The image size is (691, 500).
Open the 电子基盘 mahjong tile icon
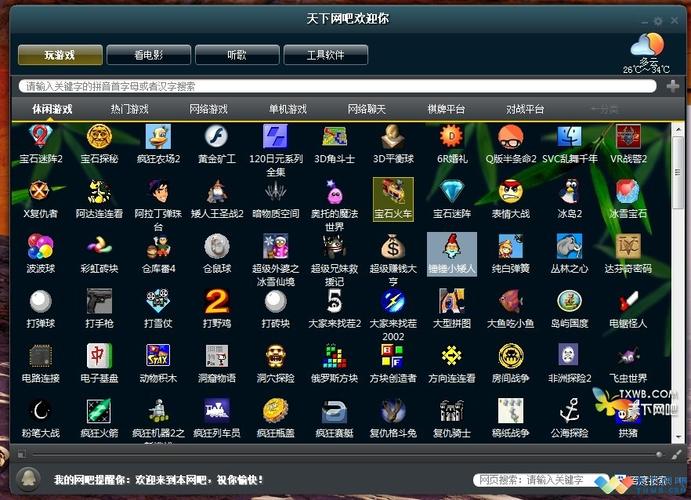point(99,356)
